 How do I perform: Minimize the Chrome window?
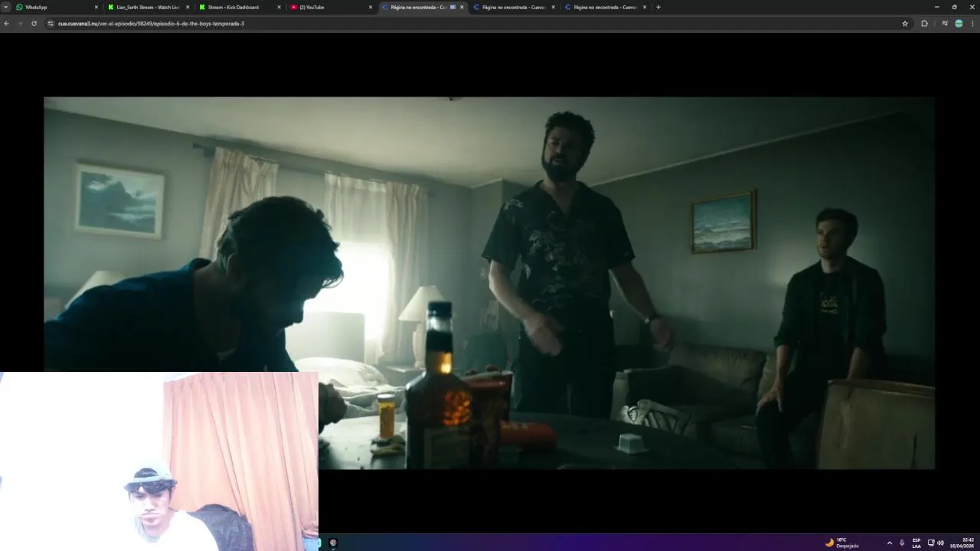pyautogui.click(x=936, y=7)
